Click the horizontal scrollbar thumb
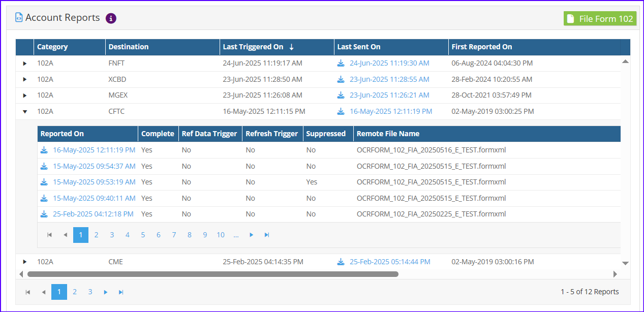Viewport: 644px width, 312px height. pyautogui.click(x=213, y=274)
